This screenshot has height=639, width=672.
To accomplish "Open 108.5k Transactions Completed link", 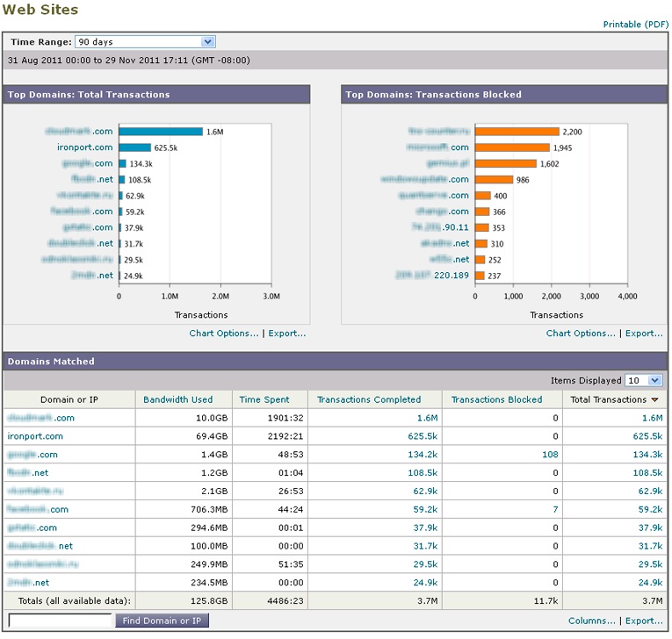I will [423, 473].
